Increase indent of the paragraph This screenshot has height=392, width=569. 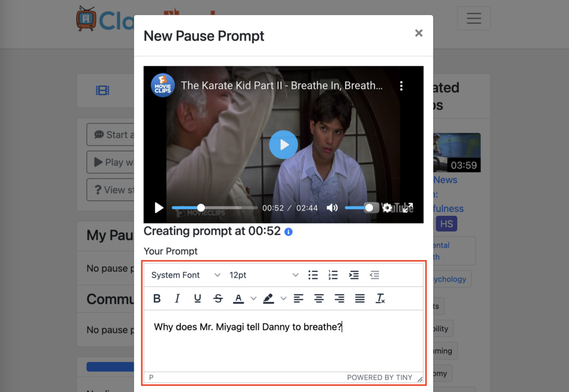[354, 275]
